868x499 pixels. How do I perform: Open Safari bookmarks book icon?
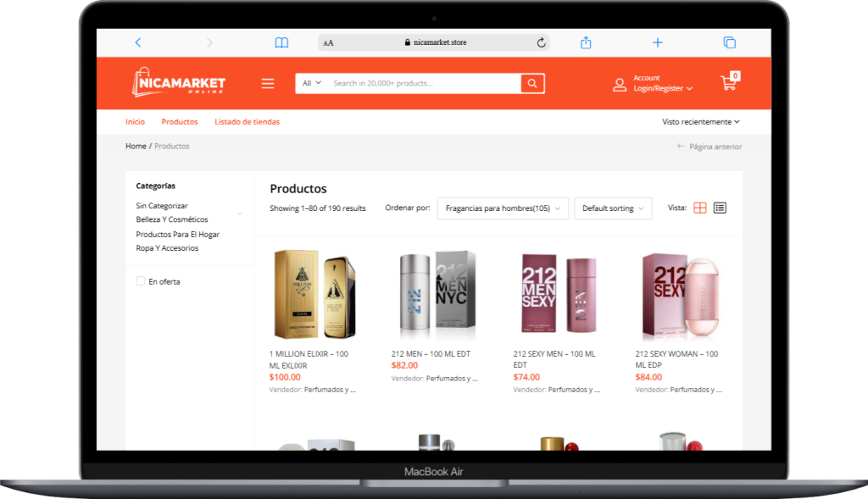[281, 42]
